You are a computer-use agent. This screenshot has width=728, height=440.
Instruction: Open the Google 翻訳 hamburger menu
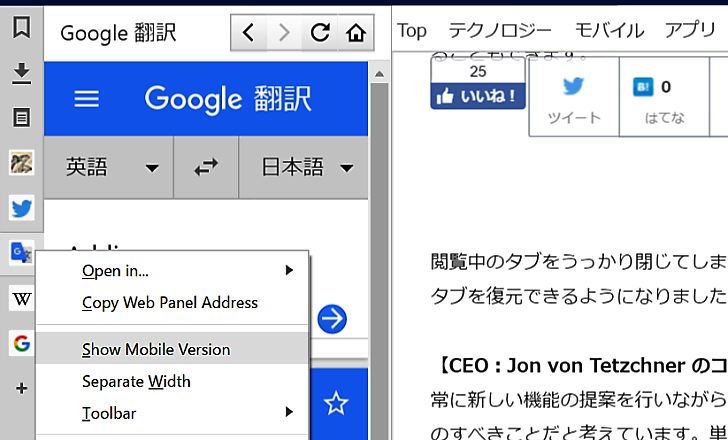[x=86, y=99]
